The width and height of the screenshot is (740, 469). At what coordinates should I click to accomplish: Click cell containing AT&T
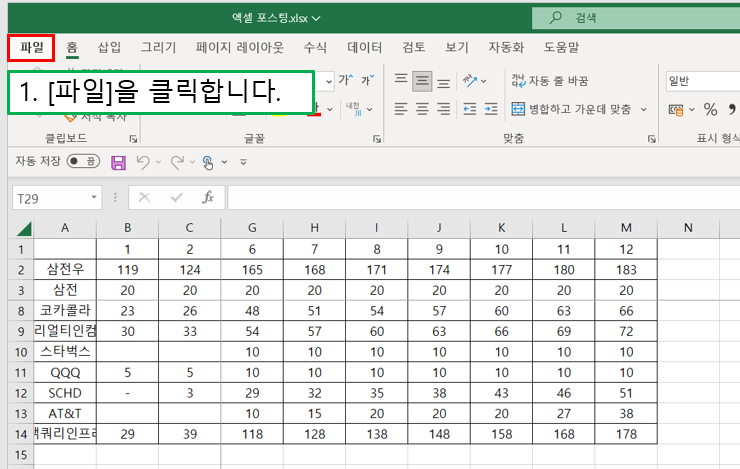coord(65,414)
